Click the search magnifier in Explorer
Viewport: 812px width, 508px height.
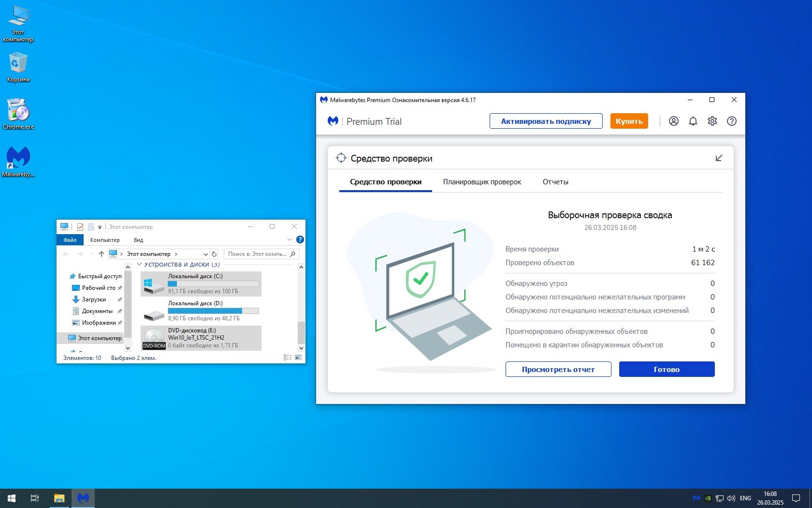(x=292, y=254)
